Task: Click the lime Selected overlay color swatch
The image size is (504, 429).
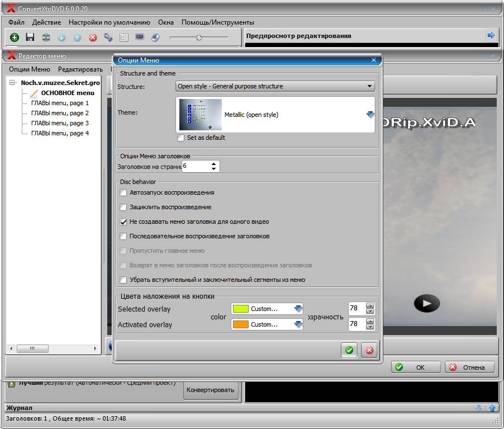Action: click(x=240, y=309)
